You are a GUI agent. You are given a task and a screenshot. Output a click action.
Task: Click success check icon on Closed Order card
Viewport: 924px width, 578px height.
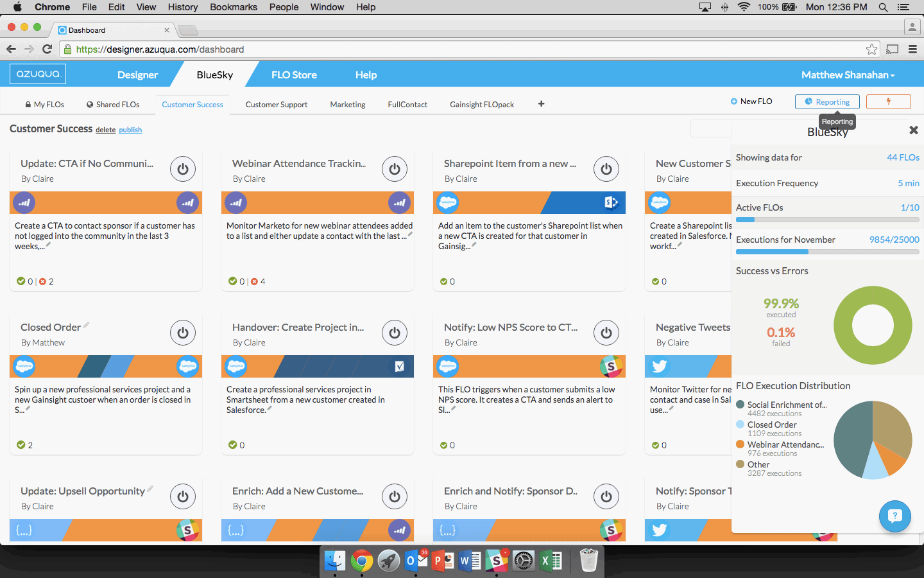tap(21, 445)
